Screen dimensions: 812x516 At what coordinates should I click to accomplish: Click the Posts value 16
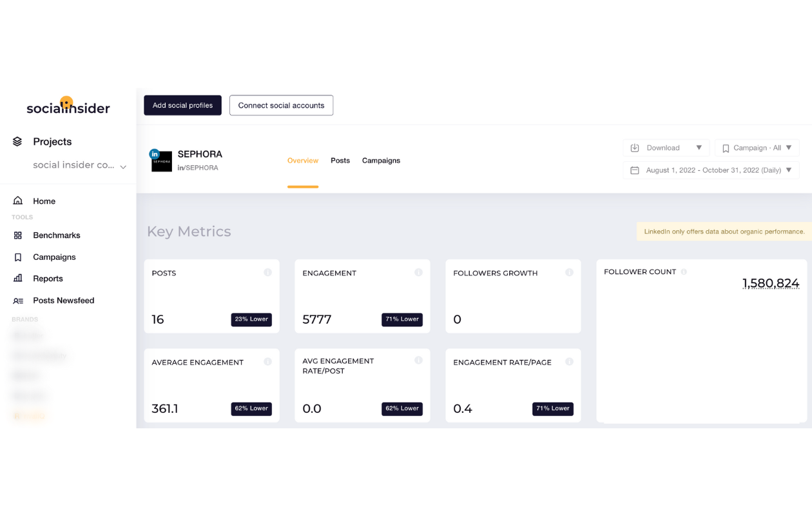pyautogui.click(x=158, y=319)
